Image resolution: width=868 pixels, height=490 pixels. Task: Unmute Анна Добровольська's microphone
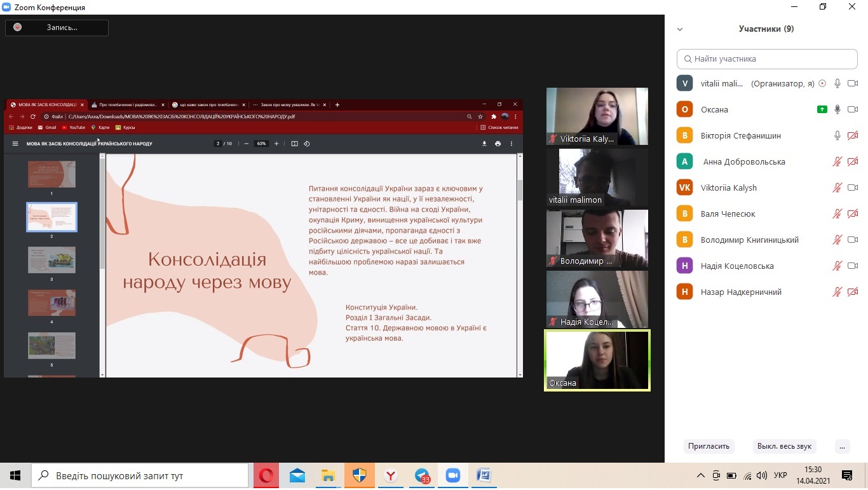pos(837,161)
